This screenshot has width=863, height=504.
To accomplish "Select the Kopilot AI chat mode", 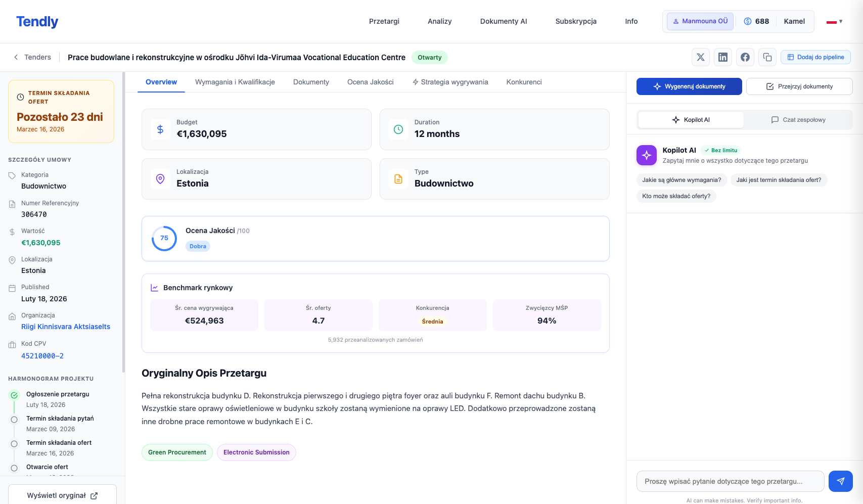I will click(691, 120).
